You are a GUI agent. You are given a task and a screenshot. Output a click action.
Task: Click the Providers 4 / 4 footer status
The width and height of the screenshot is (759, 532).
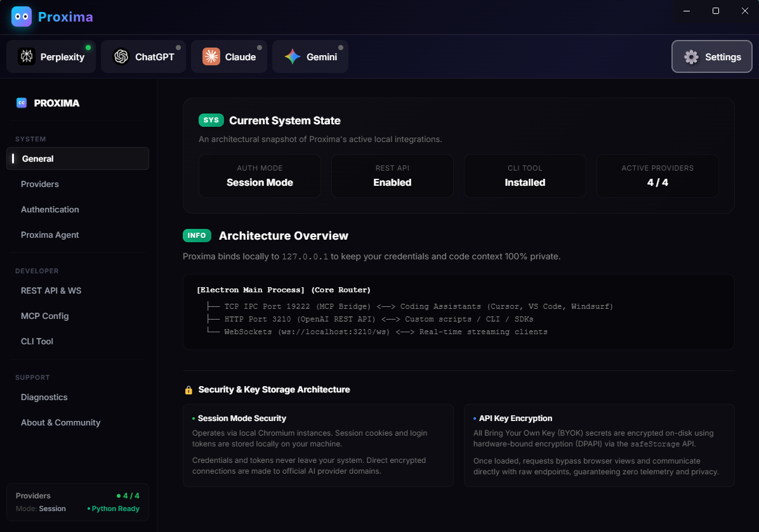click(77, 496)
